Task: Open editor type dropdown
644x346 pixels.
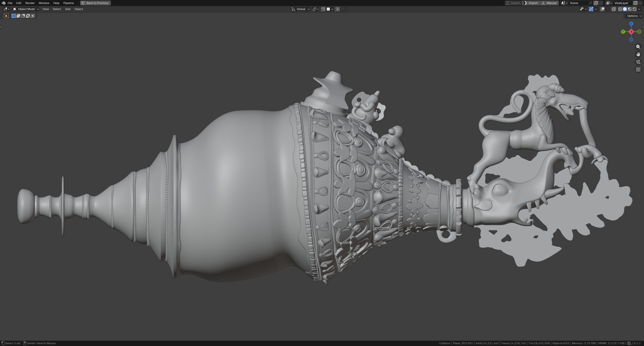Action: 6,9
